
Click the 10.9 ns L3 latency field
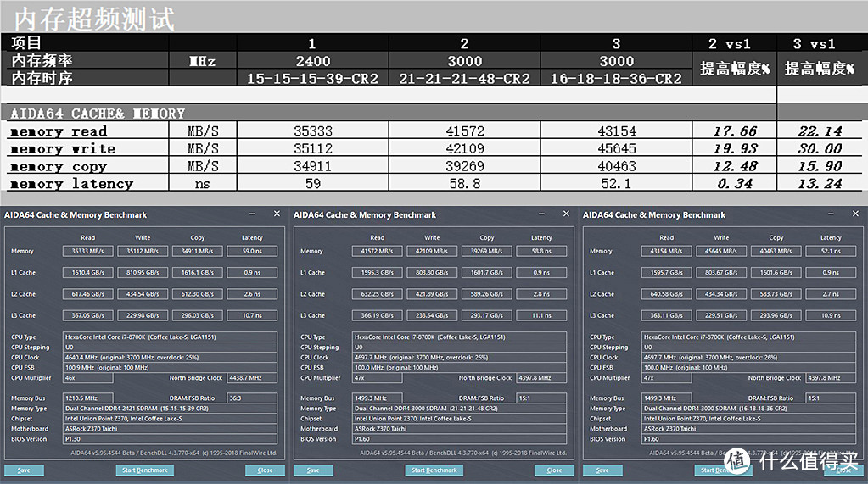[x=831, y=316]
